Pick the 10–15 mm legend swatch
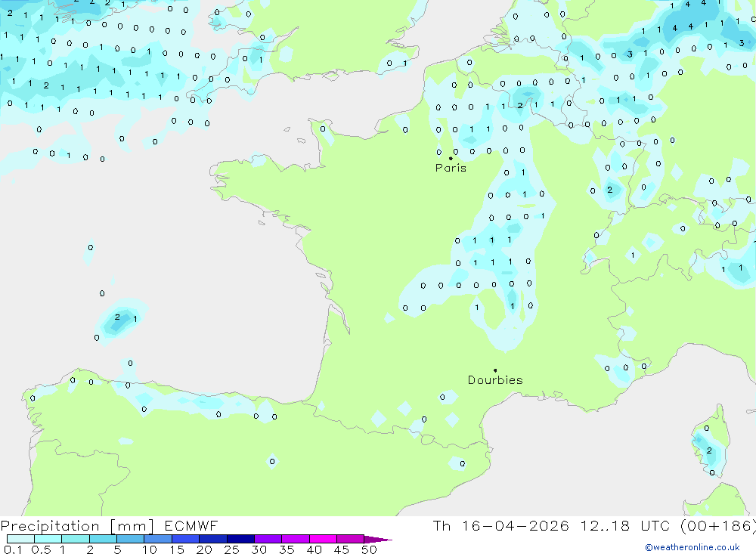This screenshot has height=554, width=756. [158, 539]
